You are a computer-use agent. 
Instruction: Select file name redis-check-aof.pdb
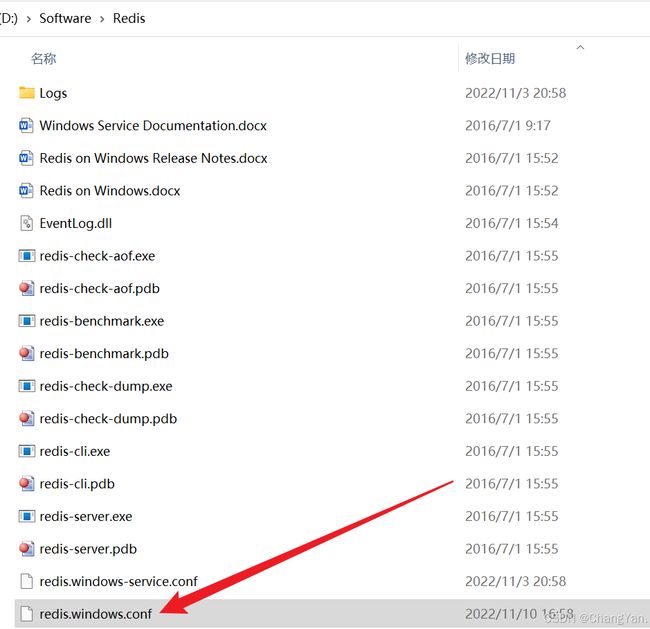(99, 289)
